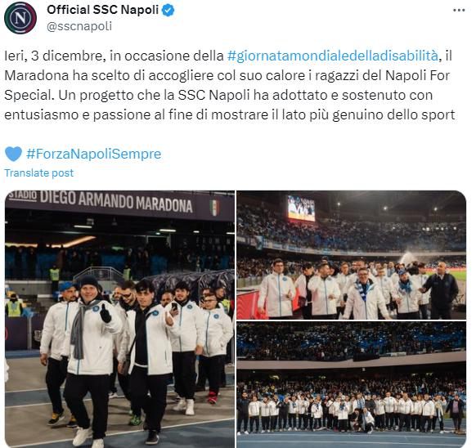Click the Translate post link
The width and height of the screenshot is (476, 448).
(x=39, y=173)
